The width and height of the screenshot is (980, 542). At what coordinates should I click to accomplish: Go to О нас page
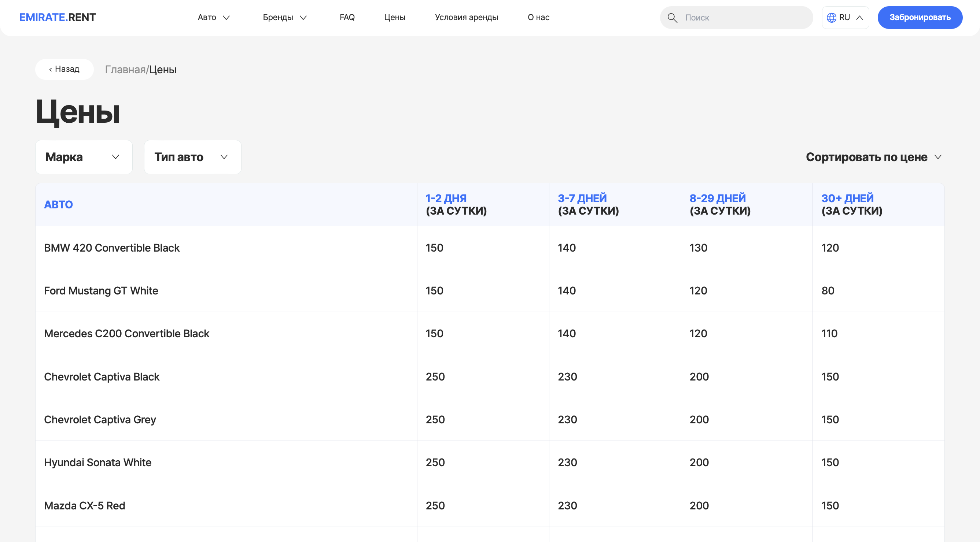538,17
